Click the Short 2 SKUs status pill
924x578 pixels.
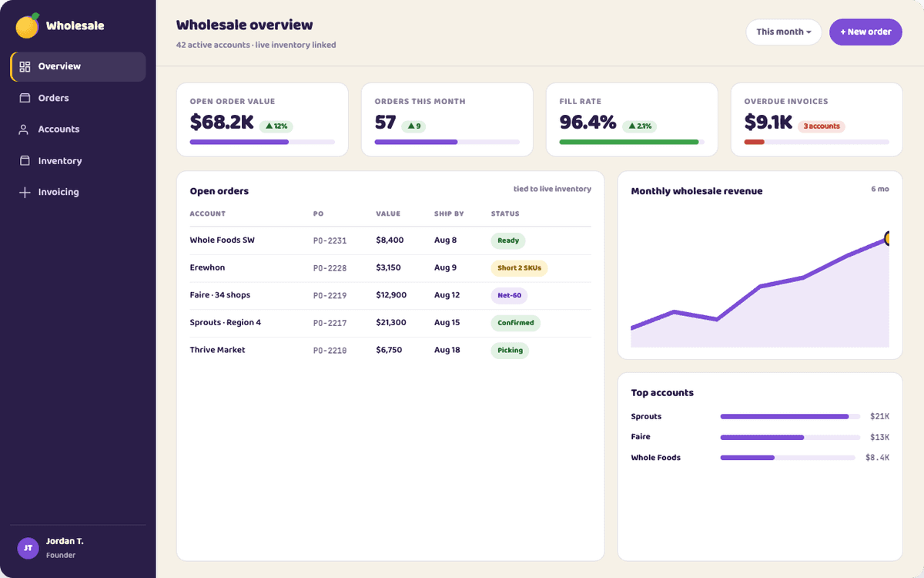click(519, 268)
